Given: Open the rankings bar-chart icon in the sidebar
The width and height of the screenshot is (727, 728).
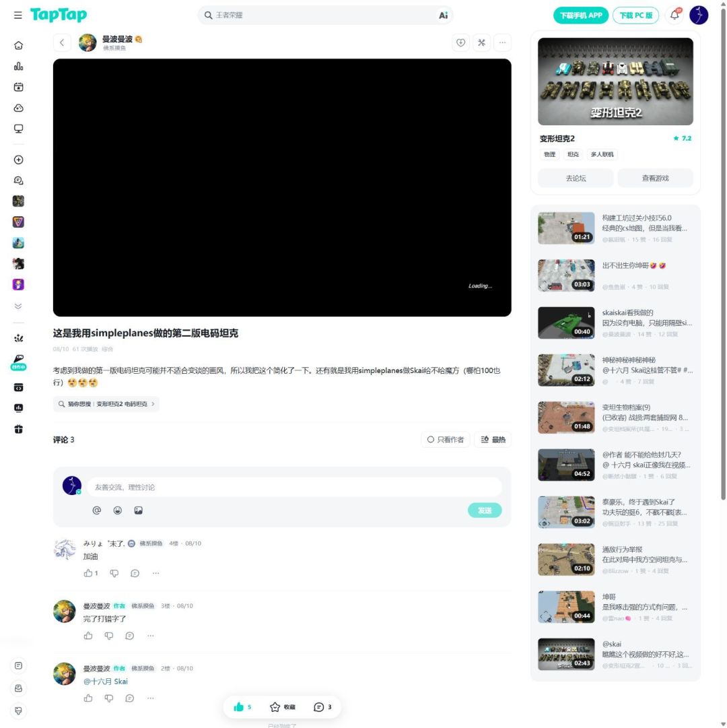Looking at the screenshot, I should (19, 67).
